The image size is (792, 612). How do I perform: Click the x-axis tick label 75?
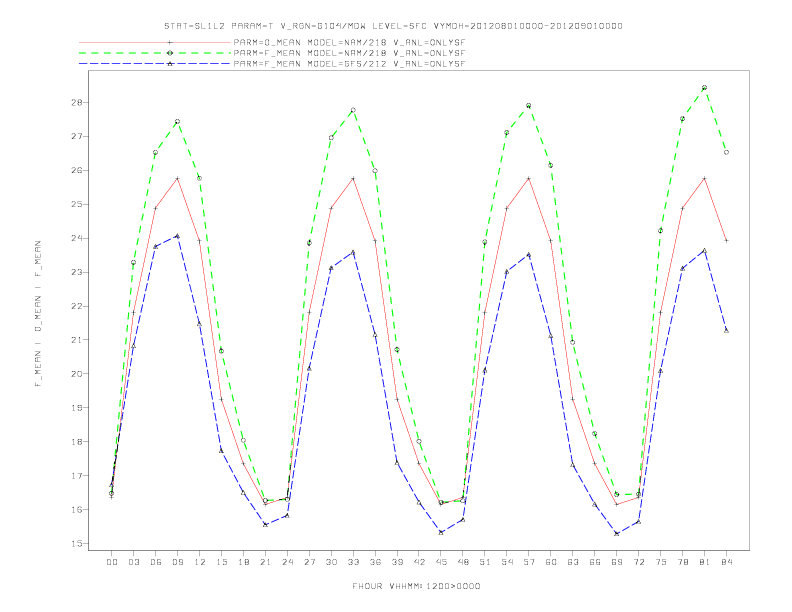661,562
